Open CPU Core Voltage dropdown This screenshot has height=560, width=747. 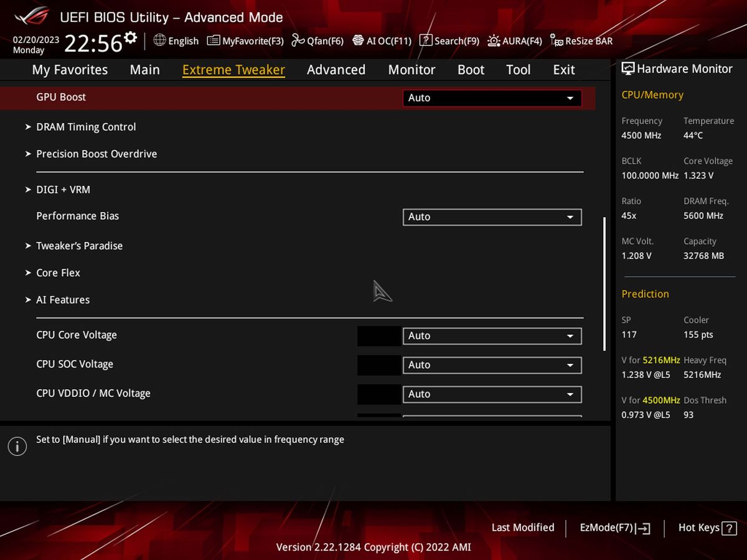pos(492,335)
